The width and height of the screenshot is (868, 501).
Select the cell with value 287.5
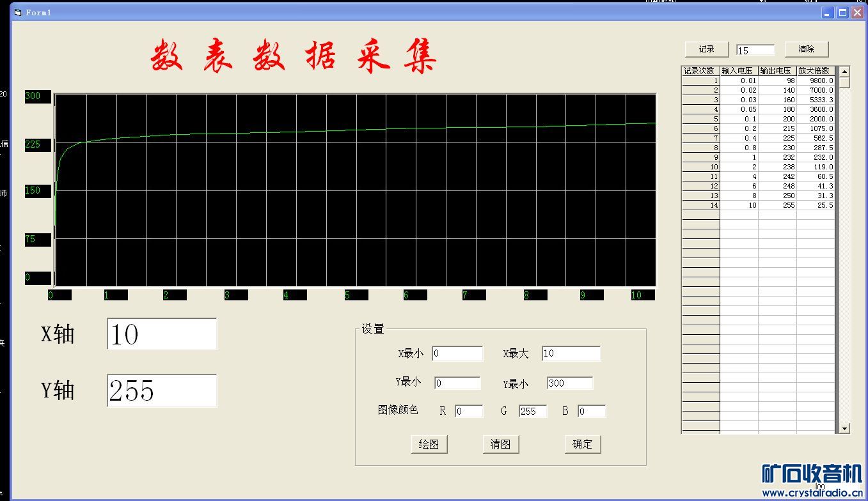[816, 148]
